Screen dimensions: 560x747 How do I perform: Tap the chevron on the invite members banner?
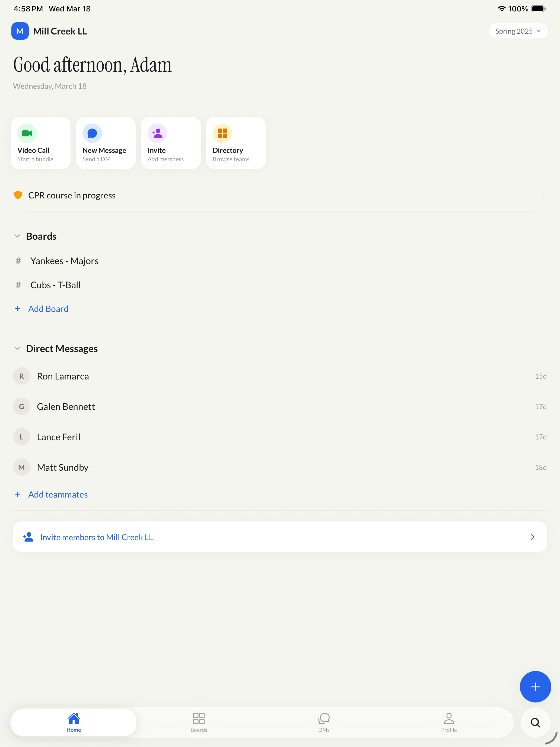[533, 537]
